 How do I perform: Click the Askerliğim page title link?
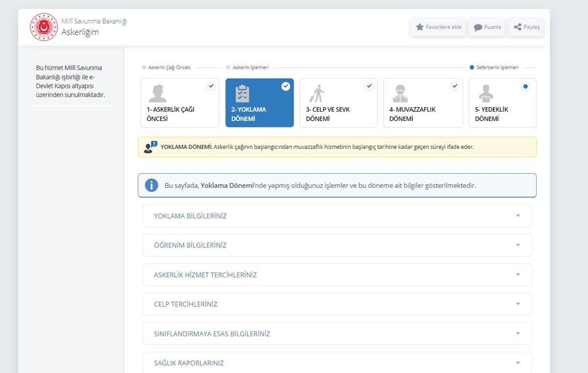pos(80,32)
